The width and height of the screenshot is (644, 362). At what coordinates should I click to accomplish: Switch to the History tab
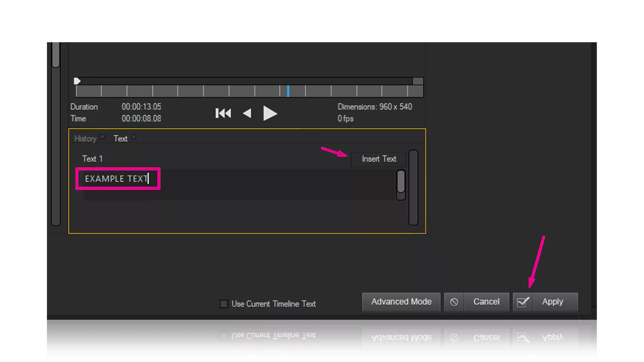tap(85, 139)
